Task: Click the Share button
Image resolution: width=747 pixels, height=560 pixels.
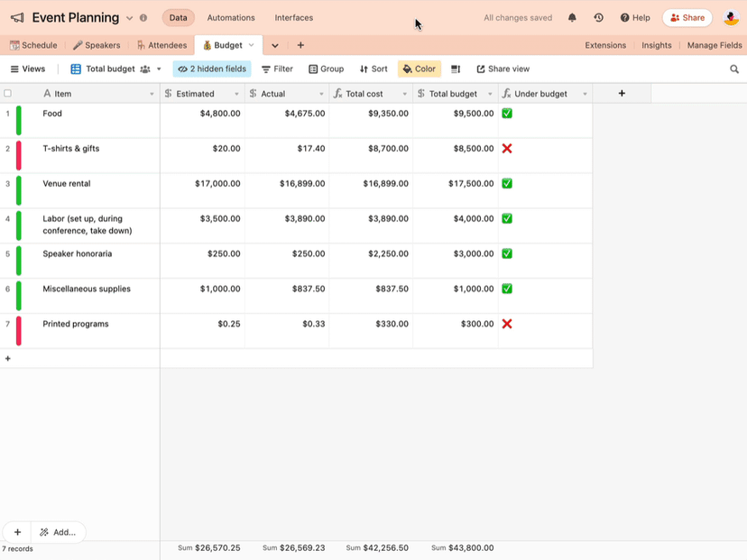Action: tap(687, 17)
